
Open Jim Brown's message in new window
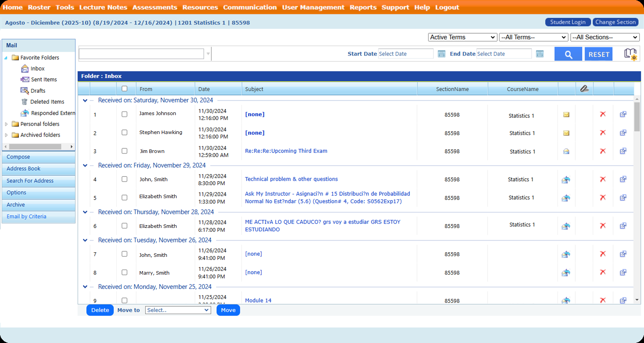coord(623,151)
